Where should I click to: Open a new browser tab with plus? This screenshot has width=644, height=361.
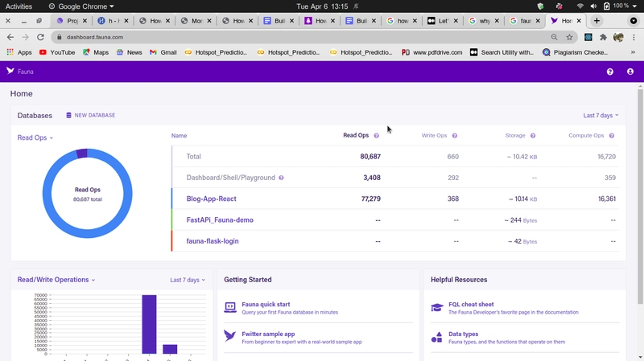click(x=597, y=21)
